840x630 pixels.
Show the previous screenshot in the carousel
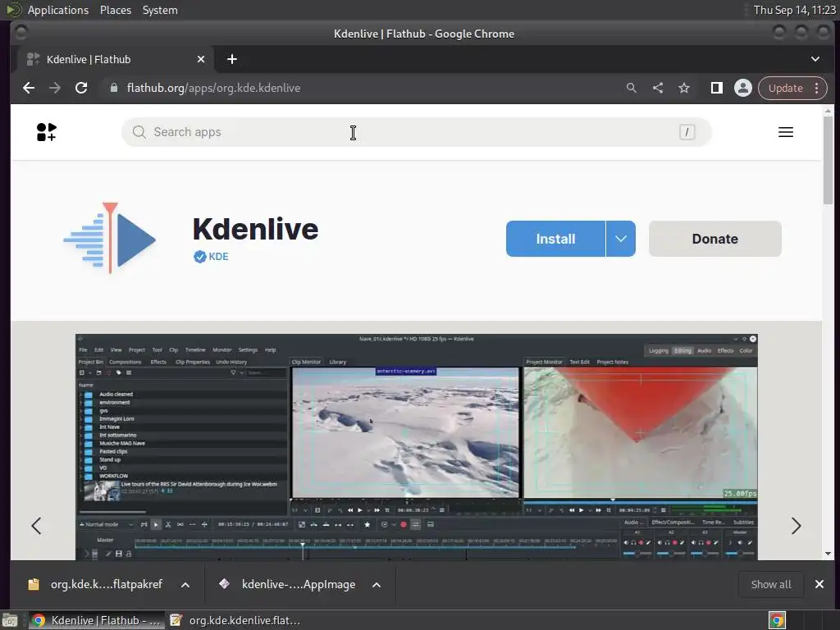tap(36, 526)
